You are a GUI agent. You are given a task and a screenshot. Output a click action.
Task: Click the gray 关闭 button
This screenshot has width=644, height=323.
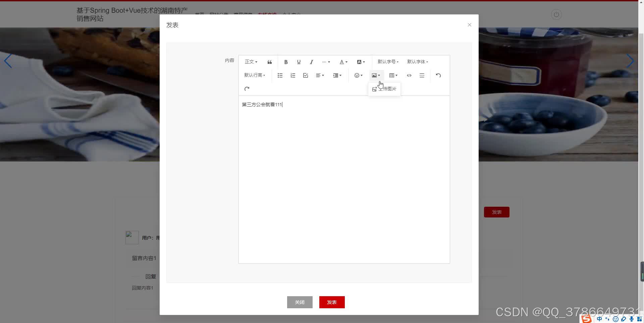click(x=300, y=302)
